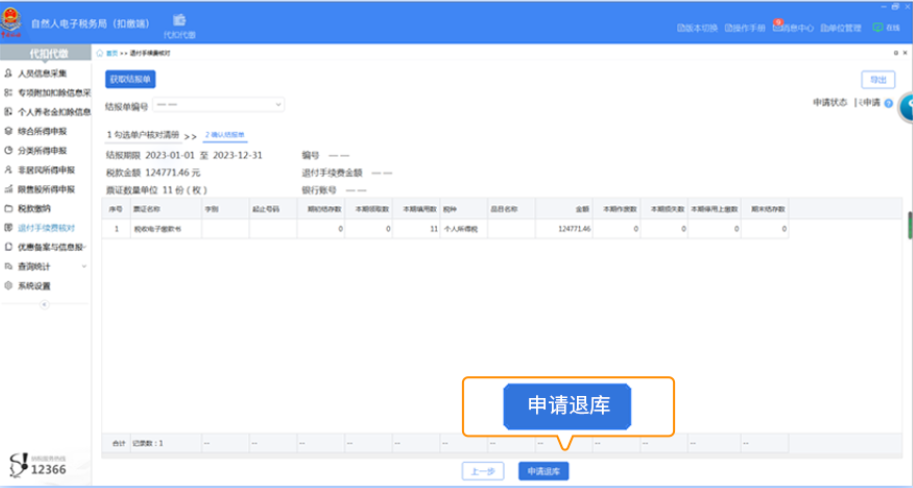Select the 124771.46 amount cell in row 1

pos(564,229)
